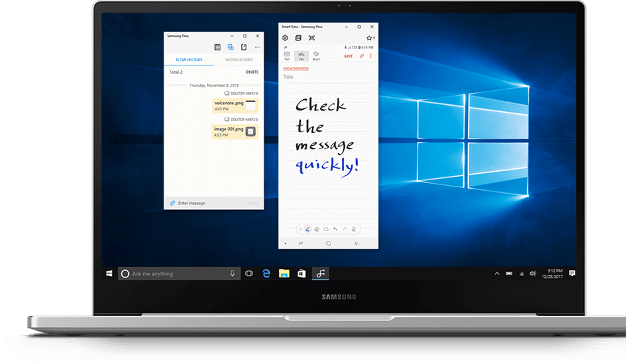The image size is (626, 364).
Task: Click the blue Smart View icon in Samsung Flow
Action: coord(231,47)
